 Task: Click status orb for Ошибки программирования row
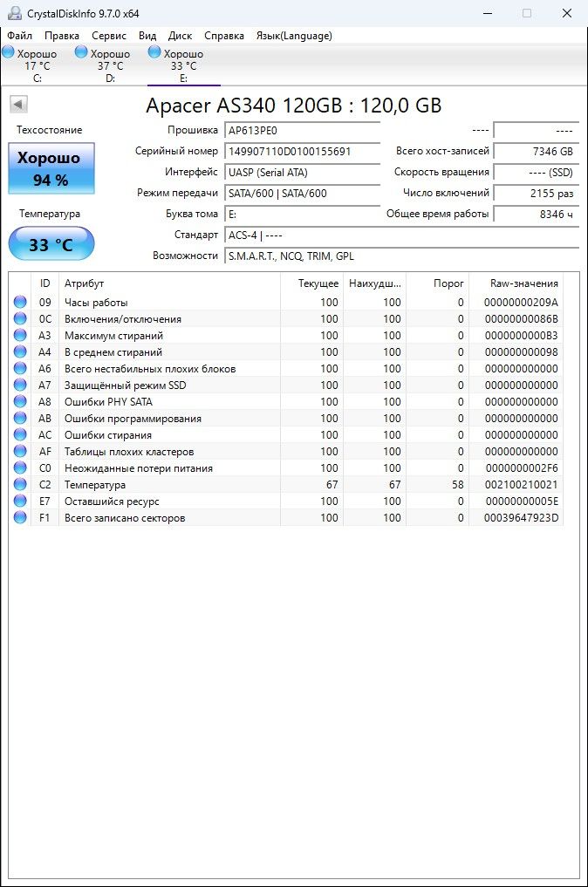20,418
